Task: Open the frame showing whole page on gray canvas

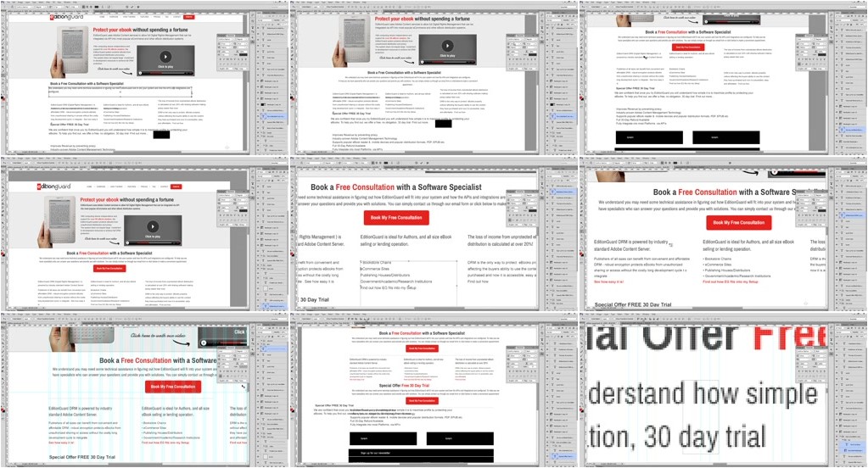Action: click(145, 233)
